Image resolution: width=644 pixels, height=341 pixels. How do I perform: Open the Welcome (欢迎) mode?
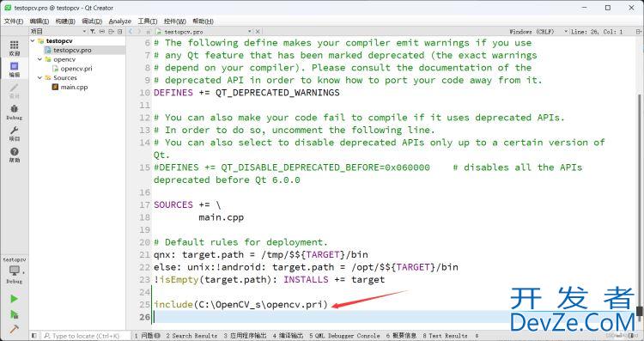(14, 48)
